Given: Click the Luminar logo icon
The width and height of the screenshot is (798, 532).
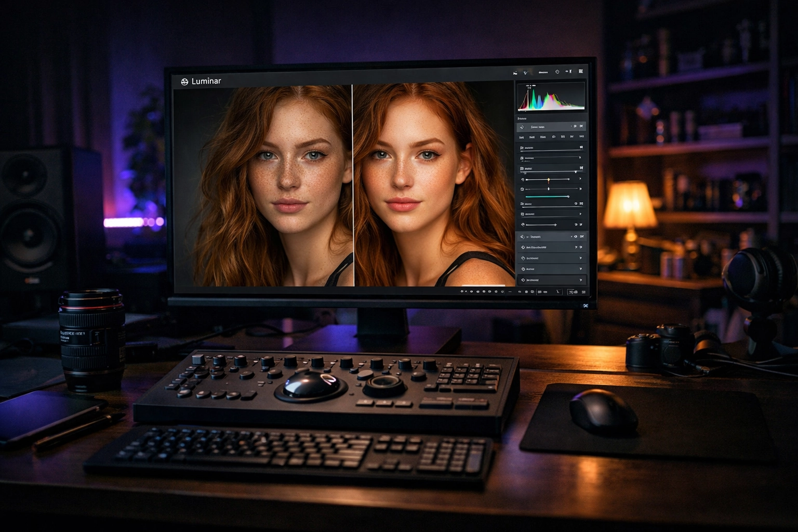Looking at the screenshot, I should [185, 81].
